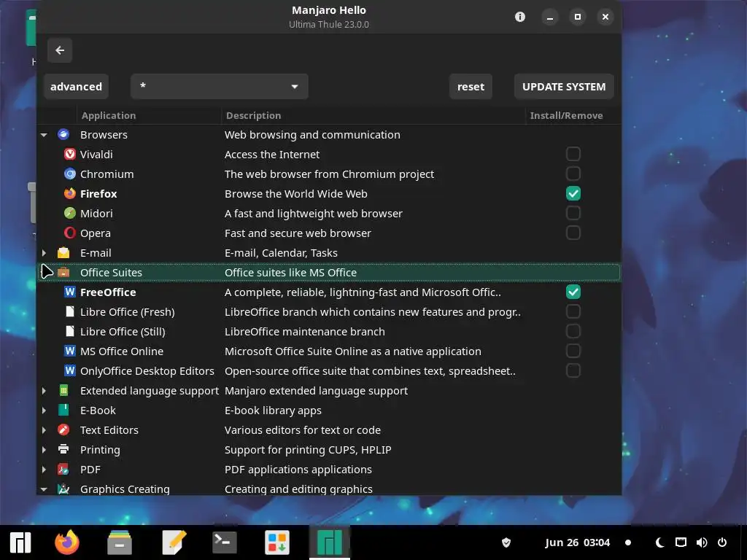Select the Office Suites row label

pos(111,273)
